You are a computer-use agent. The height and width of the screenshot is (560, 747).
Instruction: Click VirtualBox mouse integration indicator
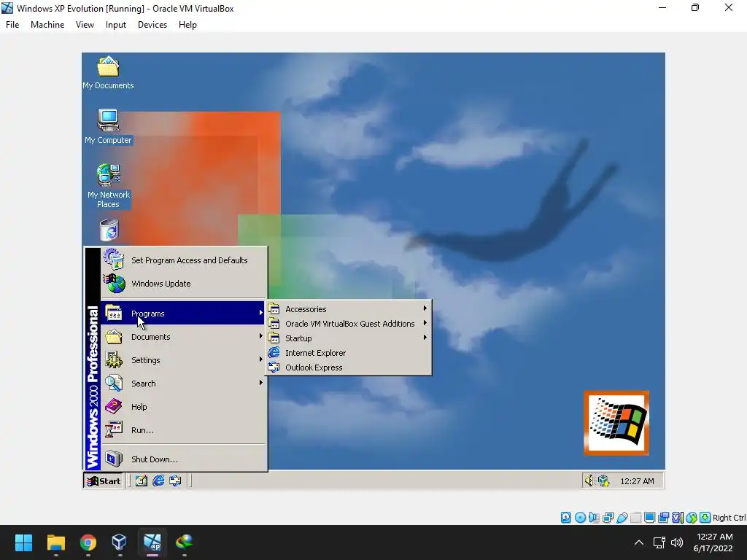pos(692,518)
